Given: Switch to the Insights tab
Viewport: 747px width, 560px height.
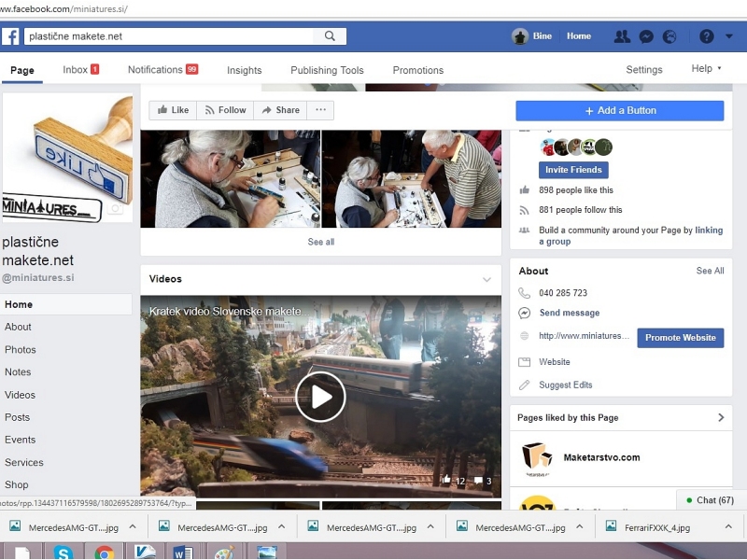Looking at the screenshot, I should click(245, 70).
